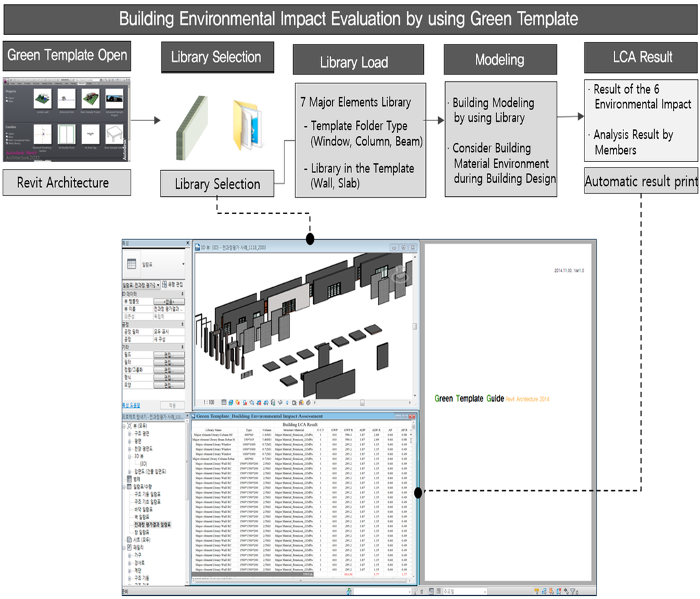Image resolution: width=700 pixels, height=599 pixels.
Task: Click the View Name value field in Properties
Action: coord(169,308)
